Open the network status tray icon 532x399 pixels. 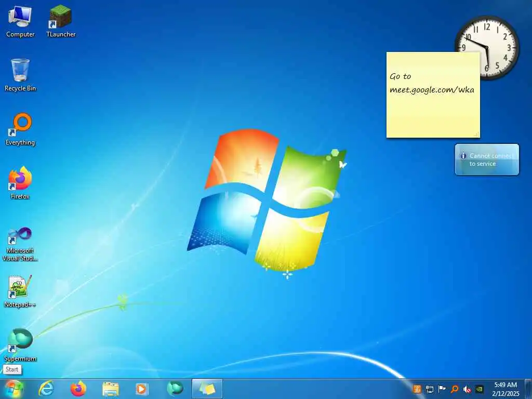(x=430, y=389)
